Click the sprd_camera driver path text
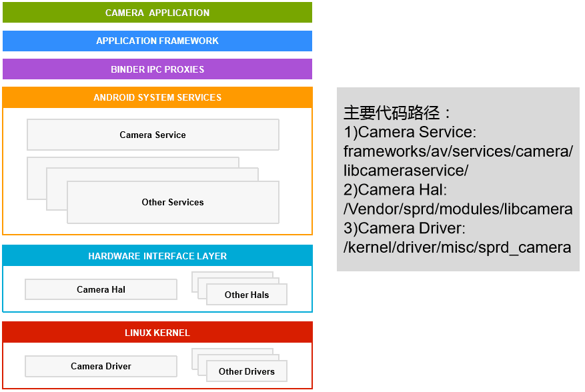 coord(457,247)
